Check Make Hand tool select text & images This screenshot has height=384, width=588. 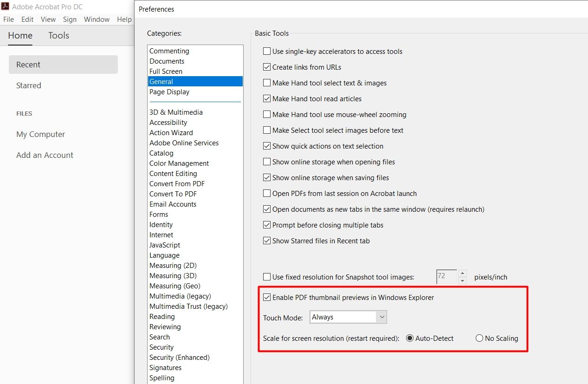(x=267, y=83)
